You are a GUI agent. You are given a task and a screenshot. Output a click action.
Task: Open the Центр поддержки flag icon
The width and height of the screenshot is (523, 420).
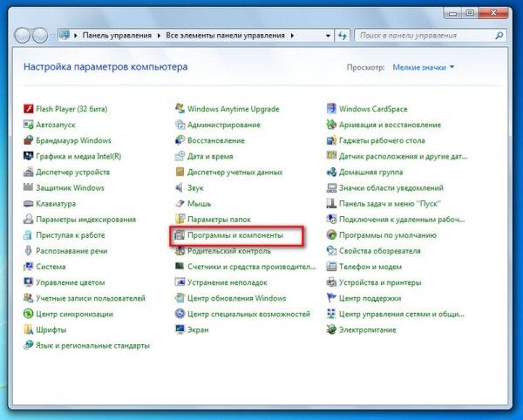(x=331, y=298)
